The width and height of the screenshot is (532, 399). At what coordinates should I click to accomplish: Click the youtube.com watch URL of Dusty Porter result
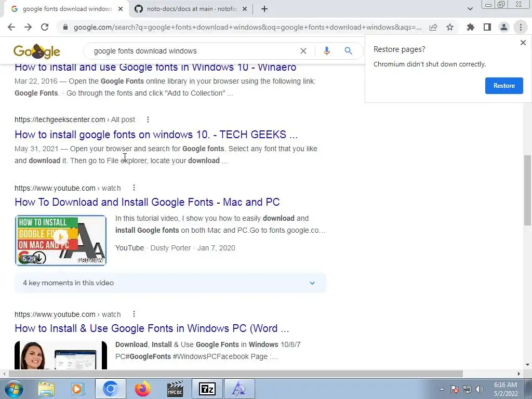[x=68, y=188]
